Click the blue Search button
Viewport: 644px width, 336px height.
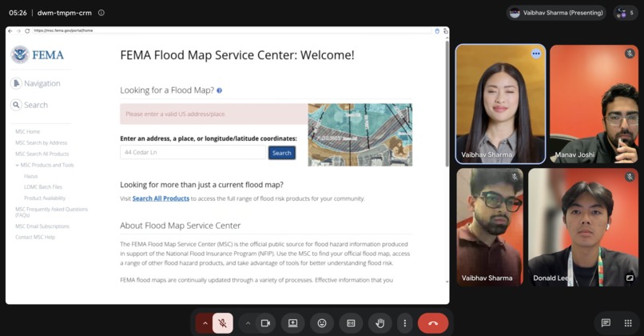[282, 153]
